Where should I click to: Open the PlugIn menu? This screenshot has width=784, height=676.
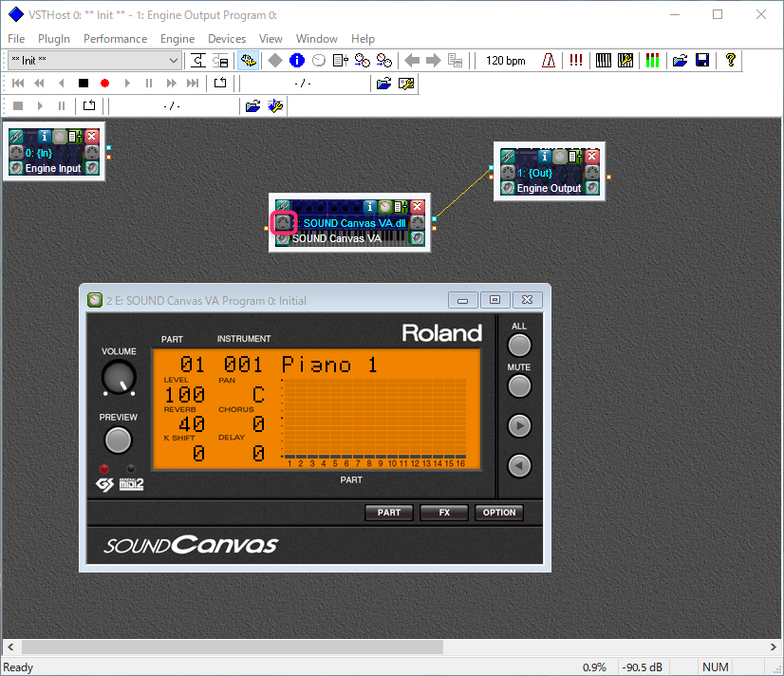coord(54,39)
